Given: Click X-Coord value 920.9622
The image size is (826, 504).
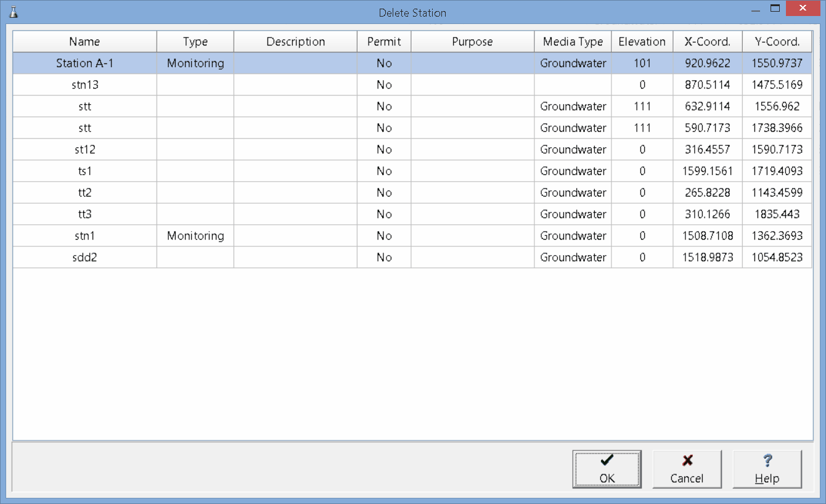Looking at the screenshot, I should (708, 63).
